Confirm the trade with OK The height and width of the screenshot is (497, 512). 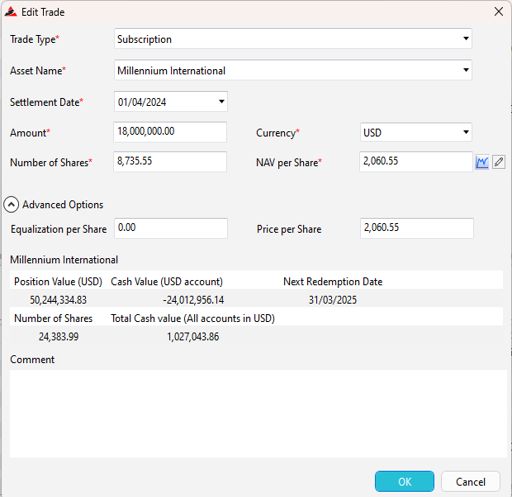[405, 481]
